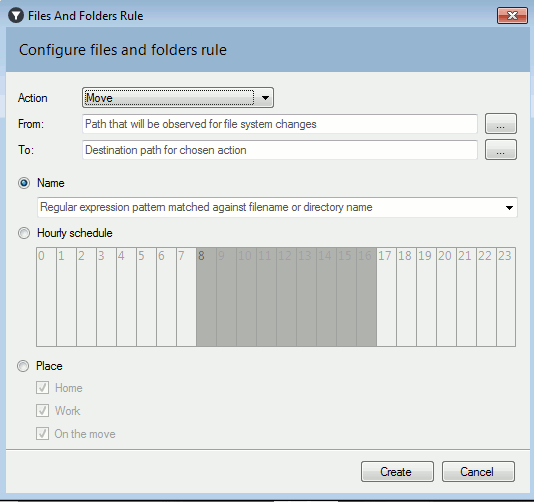The height and width of the screenshot is (502, 534).
Task: Click shaded hour 14 column in schedule
Action: point(326,297)
